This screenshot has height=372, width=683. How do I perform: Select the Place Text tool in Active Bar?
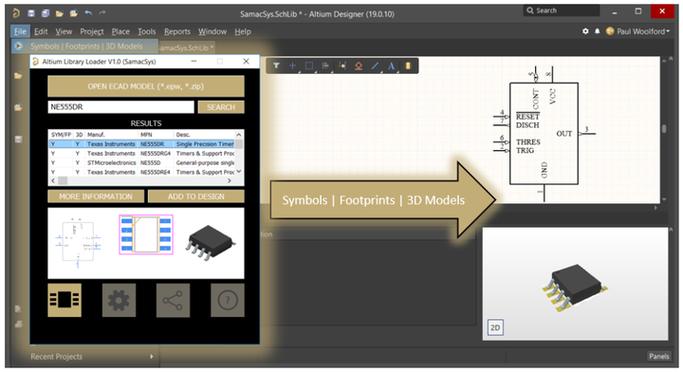[x=391, y=66]
